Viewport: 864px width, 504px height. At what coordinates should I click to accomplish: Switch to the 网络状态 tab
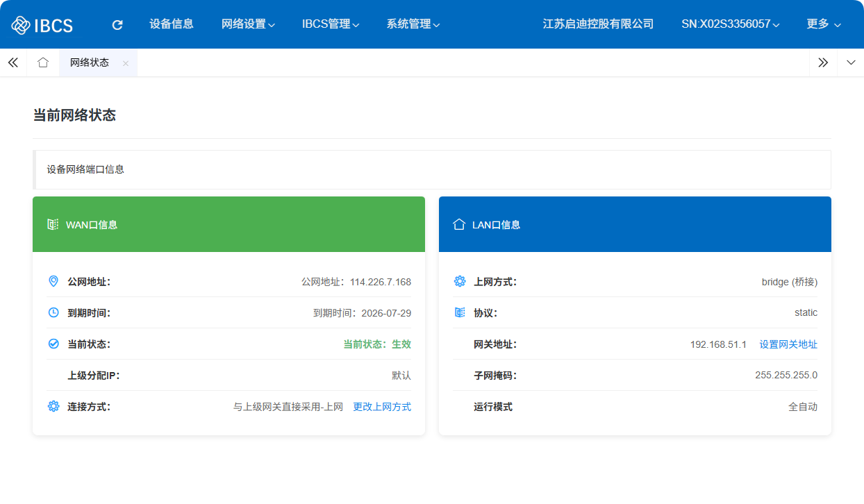point(90,62)
